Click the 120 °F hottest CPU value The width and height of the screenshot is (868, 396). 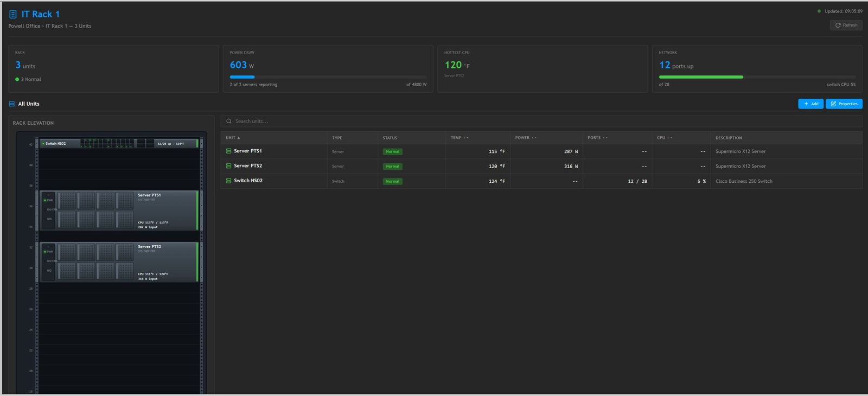pos(457,65)
